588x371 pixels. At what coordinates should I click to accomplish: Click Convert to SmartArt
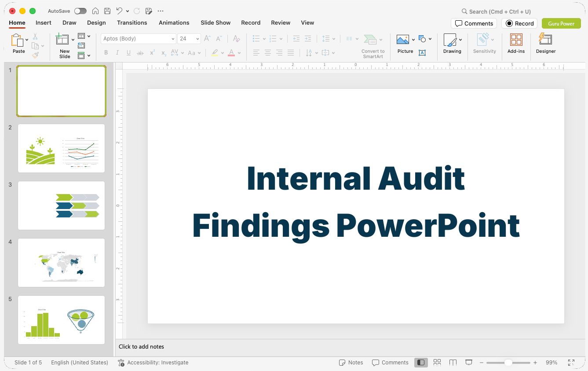tap(373, 46)
